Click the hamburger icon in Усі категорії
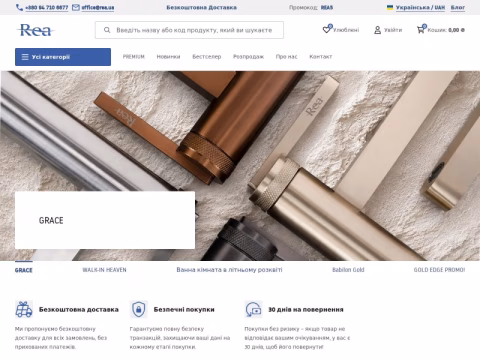Screen dimensions: 480x360 coord(25,57)
